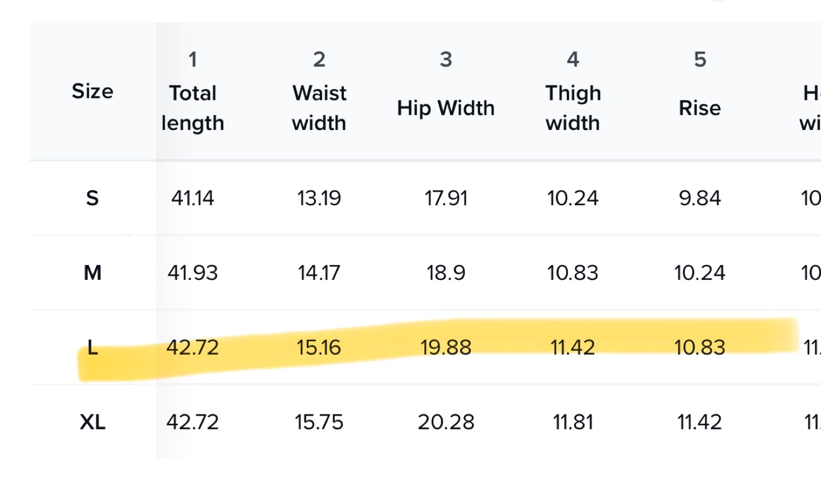
Task: Select the highlighted L size row label
Action: 92,347
